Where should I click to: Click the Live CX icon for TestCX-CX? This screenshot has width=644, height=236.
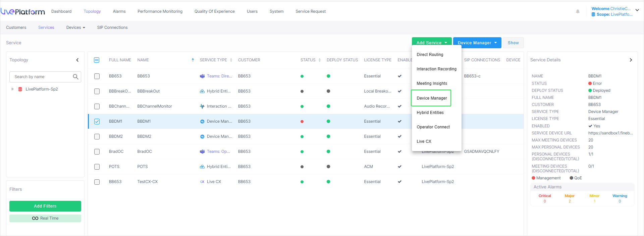[202, 182]
